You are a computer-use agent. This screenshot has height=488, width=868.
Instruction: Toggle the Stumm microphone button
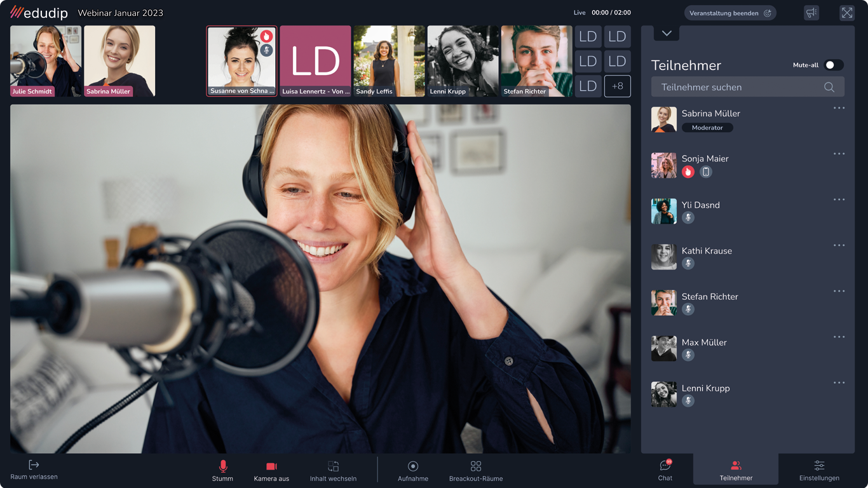coord(222,466)
